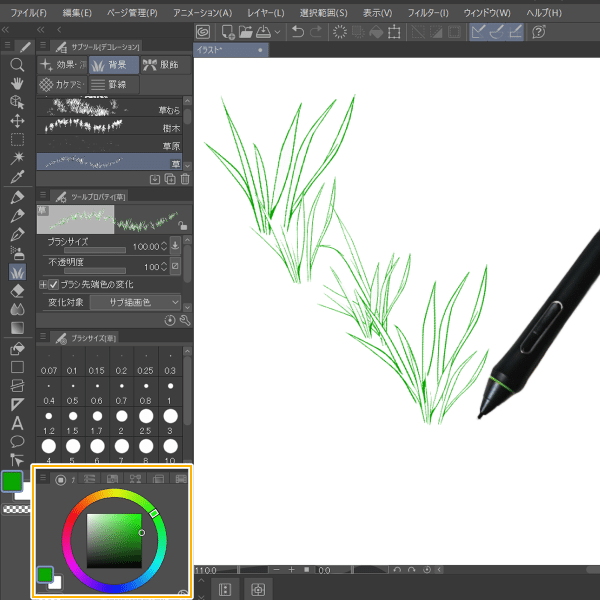Delete sub tool with trash icon
This screenshot has width=600, height=600.
point(185,179)
